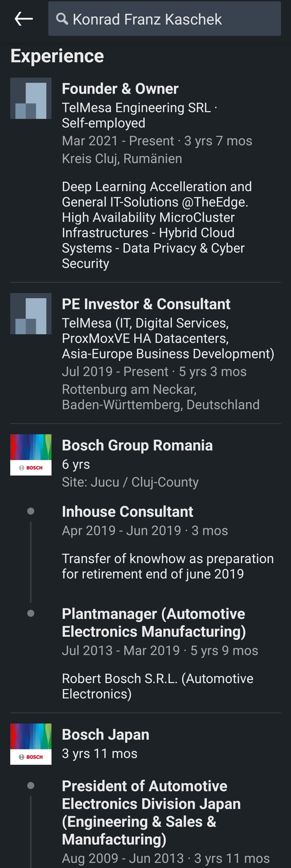Open Bosch Japan company logo
The height and width of the screenshot is (868, 291).
(x=31, y=744)
